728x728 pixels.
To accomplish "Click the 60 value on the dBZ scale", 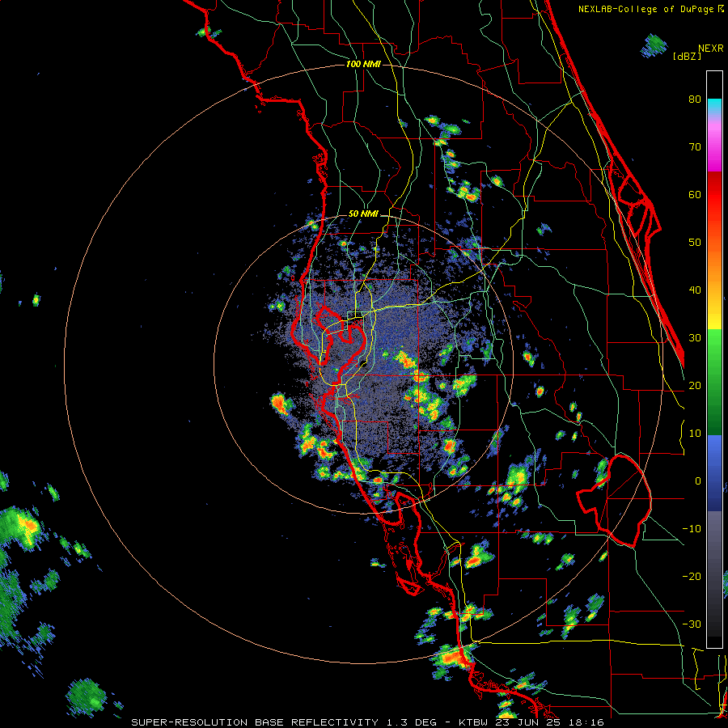I will tap(695, 194).
